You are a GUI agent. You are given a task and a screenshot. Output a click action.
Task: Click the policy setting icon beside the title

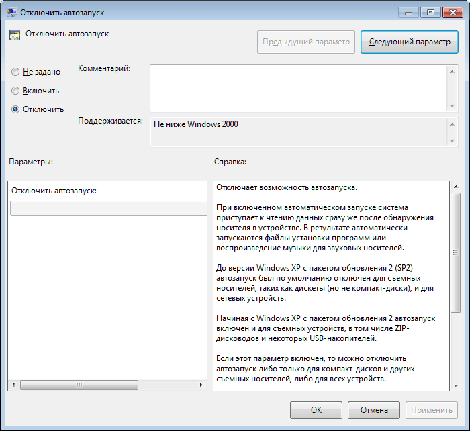tap(14, 35)
